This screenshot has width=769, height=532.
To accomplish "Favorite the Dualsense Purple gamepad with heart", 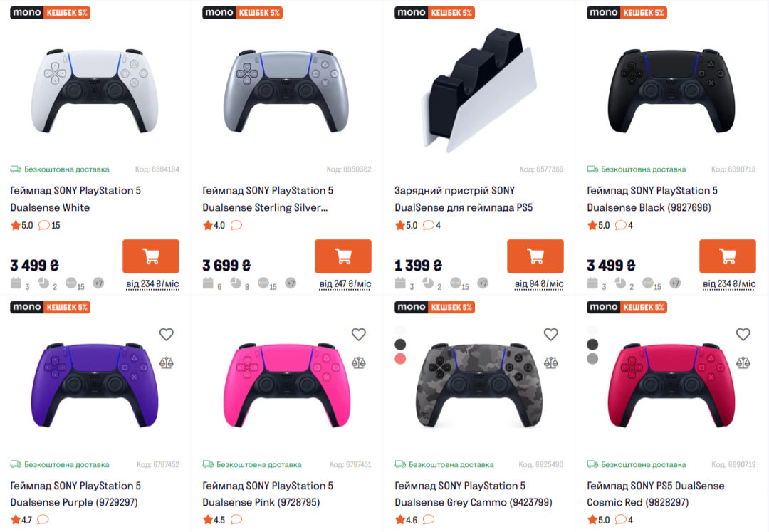I will click(167, 335).
